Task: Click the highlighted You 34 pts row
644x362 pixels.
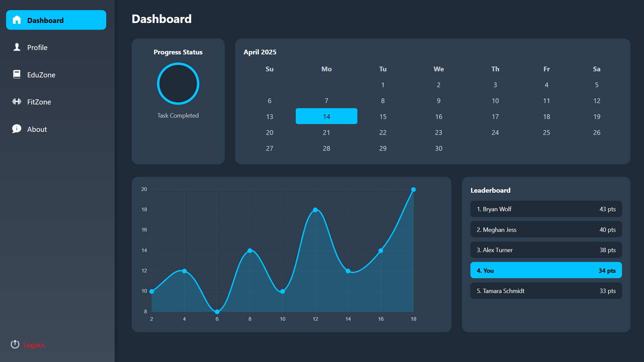Action: coord(546,270)
